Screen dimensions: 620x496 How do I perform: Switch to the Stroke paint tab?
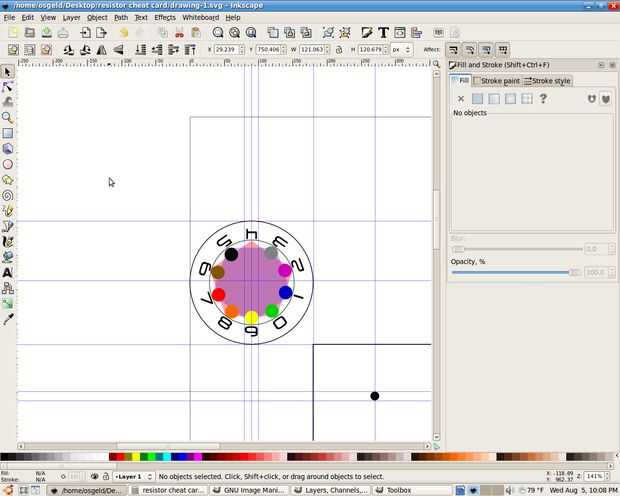click(x=497, y=81)
